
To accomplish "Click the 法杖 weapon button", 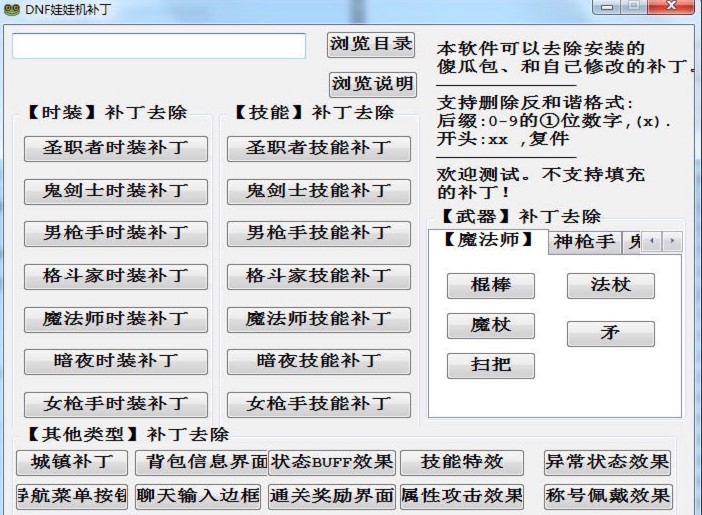I will (611, 286).
